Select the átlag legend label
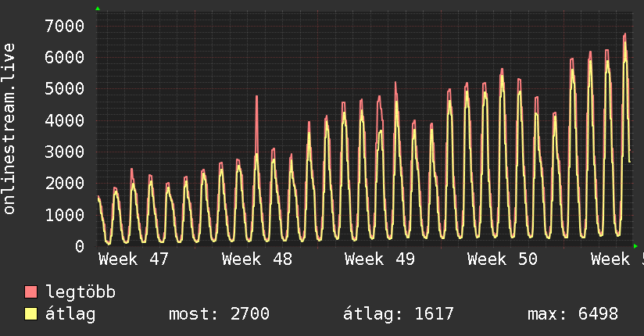The image size is (644, 336). click(x=70, y=314)
